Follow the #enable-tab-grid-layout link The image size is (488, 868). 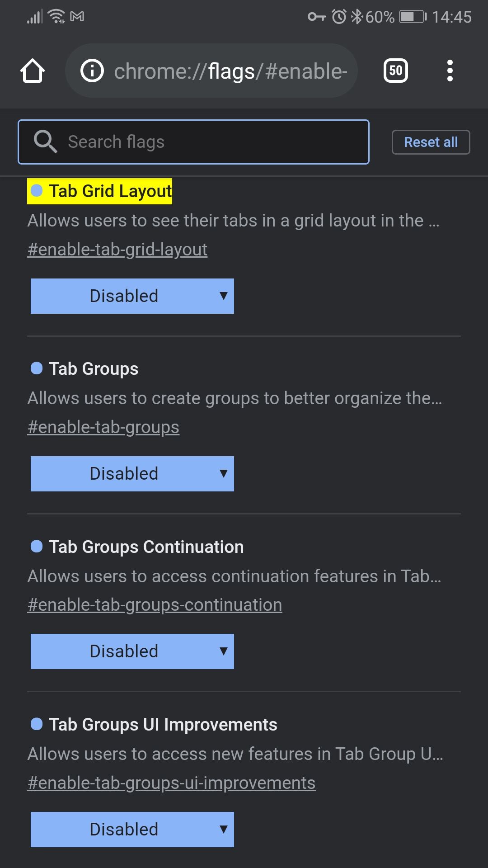coord(117,250)
